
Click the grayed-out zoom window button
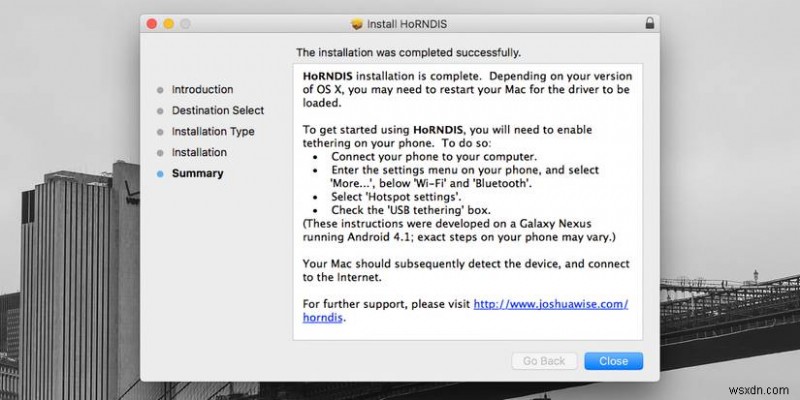pos(185,24)
